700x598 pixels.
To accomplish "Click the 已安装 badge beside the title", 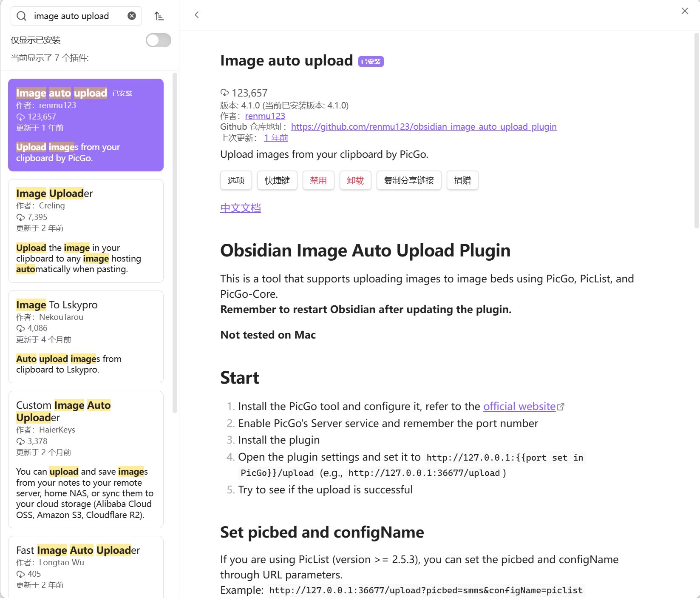I will [x=371, y=62].
